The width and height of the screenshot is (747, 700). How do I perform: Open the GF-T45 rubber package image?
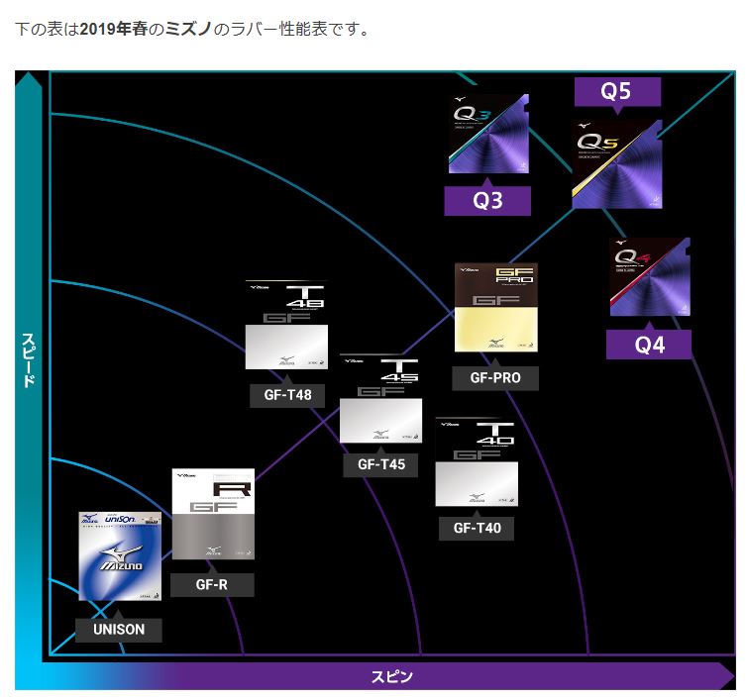(x=380, y=399)
